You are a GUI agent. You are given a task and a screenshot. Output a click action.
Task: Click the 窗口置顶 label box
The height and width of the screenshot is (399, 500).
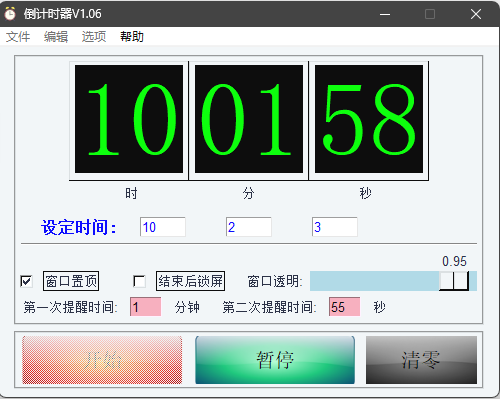[x=71, y=281]
